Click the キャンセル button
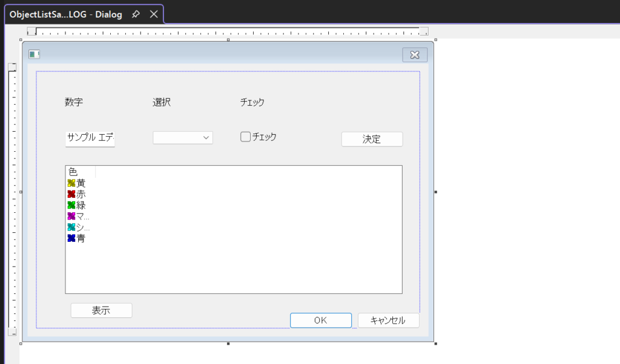The image size is (620, 364). tap(388, 320)
